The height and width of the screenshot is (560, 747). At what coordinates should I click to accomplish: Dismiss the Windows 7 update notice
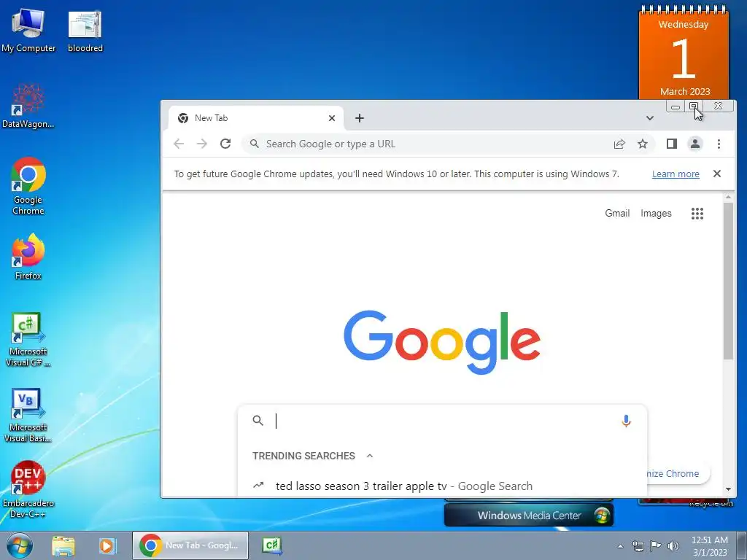click(717, 174)
